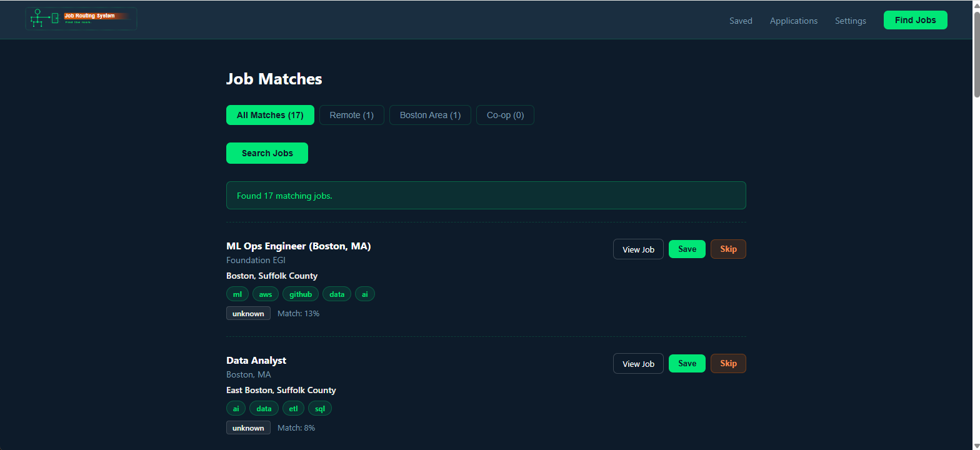This screenshot has width=980, height=450.
Task: Click the unknown badge on Data Analyst
Action: (x=248, y=427)
